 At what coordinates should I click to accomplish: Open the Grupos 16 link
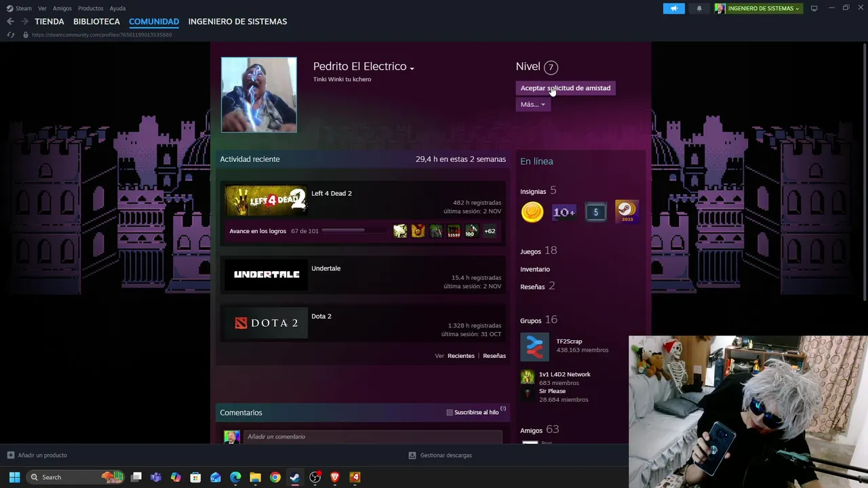coord(538,320)
